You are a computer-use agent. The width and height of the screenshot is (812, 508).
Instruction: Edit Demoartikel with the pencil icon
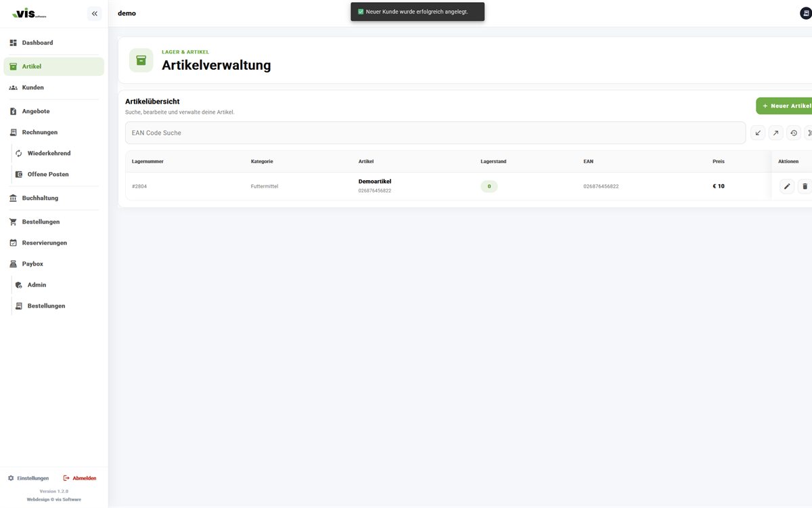786,186
